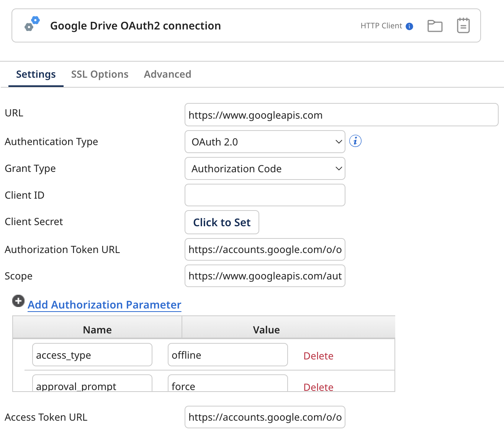This screenshot has height=431, width=504.
Task: Select the Settings tab
Action: coord(35,74)
